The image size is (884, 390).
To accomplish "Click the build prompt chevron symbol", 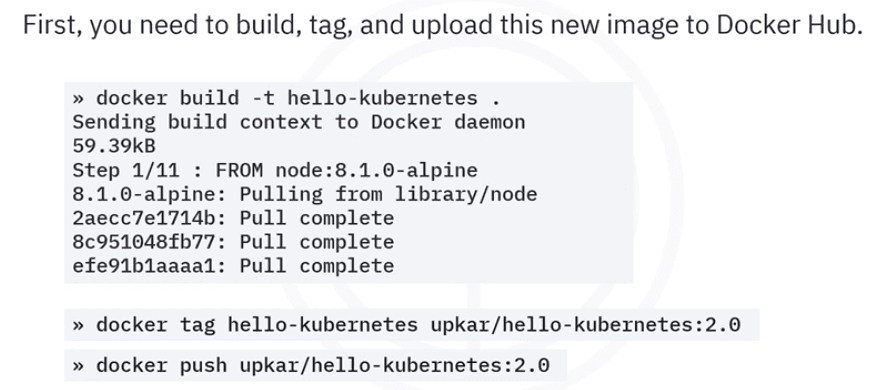I will 78,99.
